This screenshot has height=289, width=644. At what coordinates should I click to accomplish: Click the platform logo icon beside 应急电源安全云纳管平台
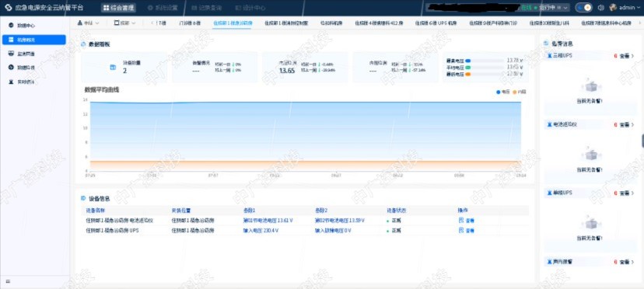(x=9, y=8)
